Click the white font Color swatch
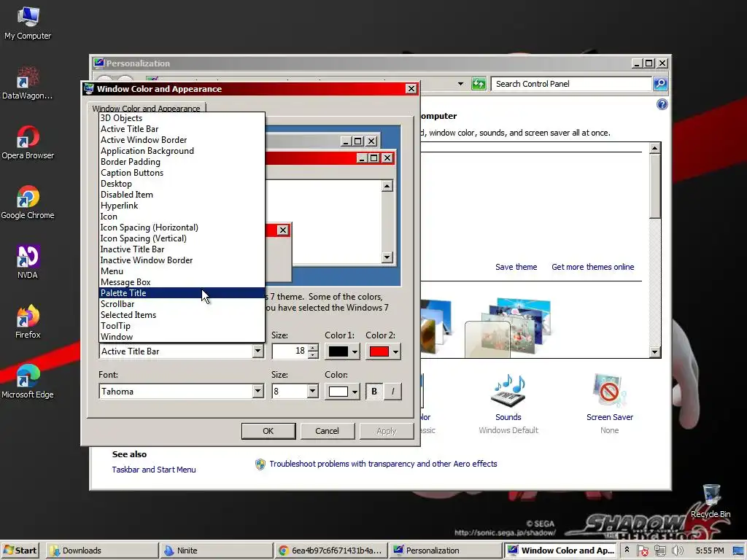Viewport: 747px width, 560px height. [338, 392]
